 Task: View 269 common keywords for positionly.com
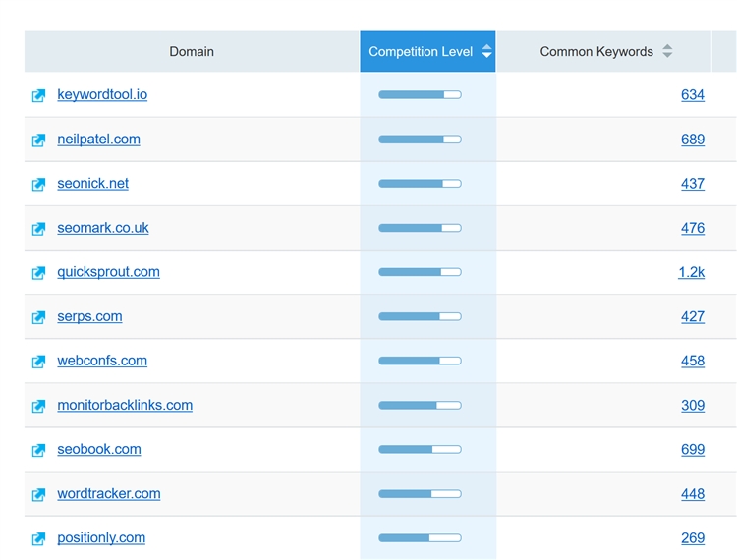tap(693, 538)
